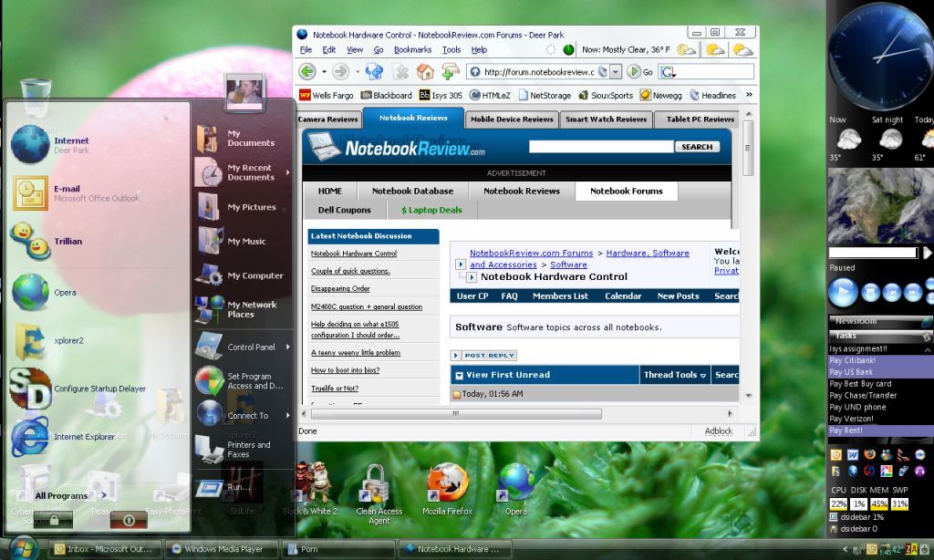Click the browser Forward arrow button
Screen dimensions: 934x560
(340, 72)
